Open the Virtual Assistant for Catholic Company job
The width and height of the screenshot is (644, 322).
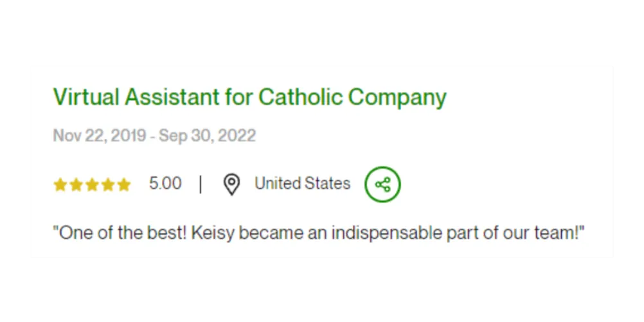pyautogui.click(x=249, y=97)
